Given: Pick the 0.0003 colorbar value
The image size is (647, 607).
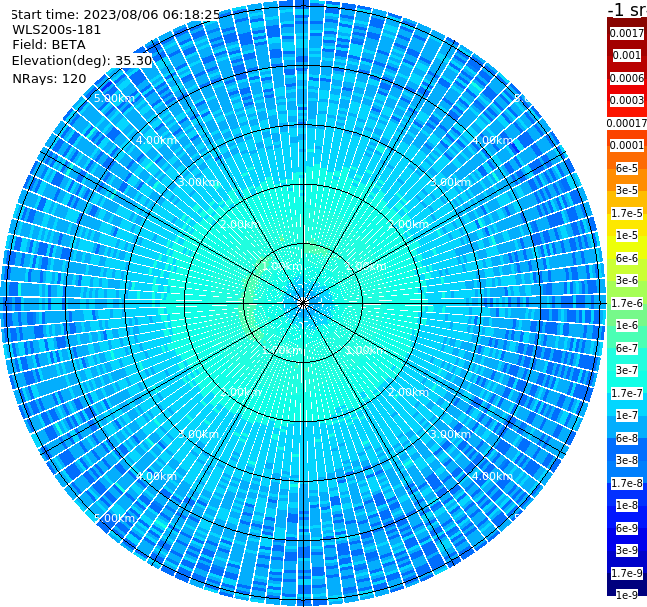Looking at the screenshot, I should coord(627,100).
